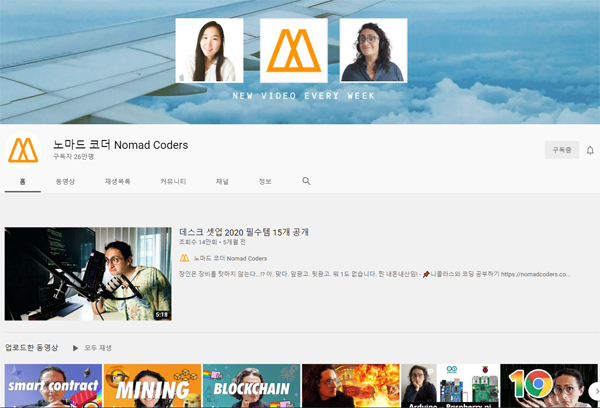The height and width of the screenshot is (408, 600).
Task: Click the play icon next to 모두 재생
Action: (75, 348)
